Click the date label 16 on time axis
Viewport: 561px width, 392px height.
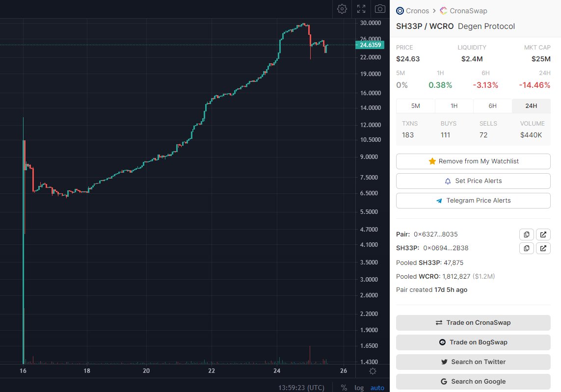[x=23, y=371]
